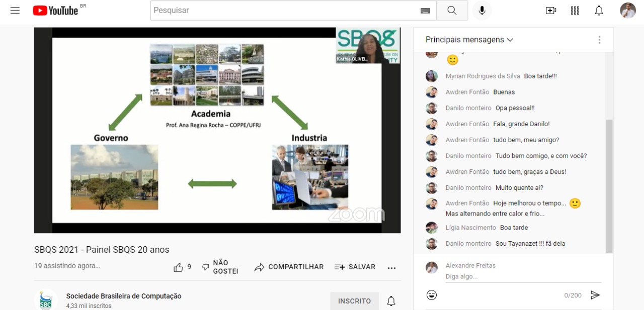644x310 pixels.
Task: Open the hamburger guide menu
Action: (15, 11)
